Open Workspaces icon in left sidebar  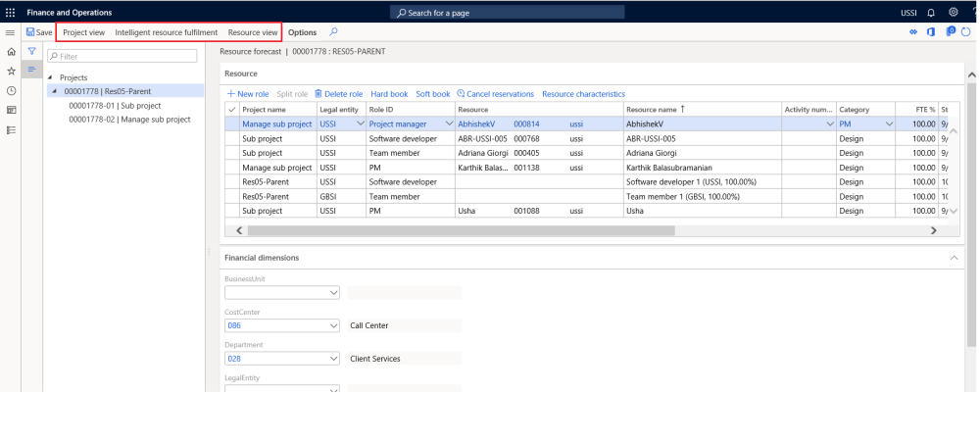11,111
